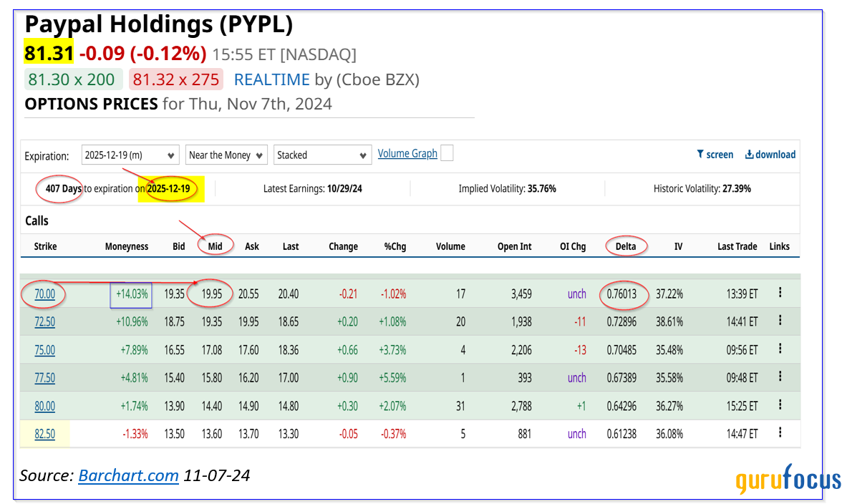
Task: Click the REALTIME label
Action: coord(271,79)
